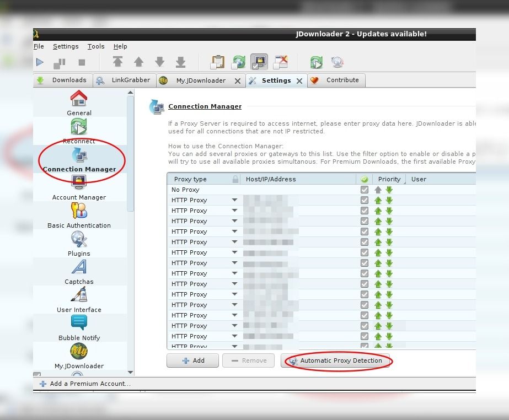Pause downloads with the pause icon

tap(60, 63)
